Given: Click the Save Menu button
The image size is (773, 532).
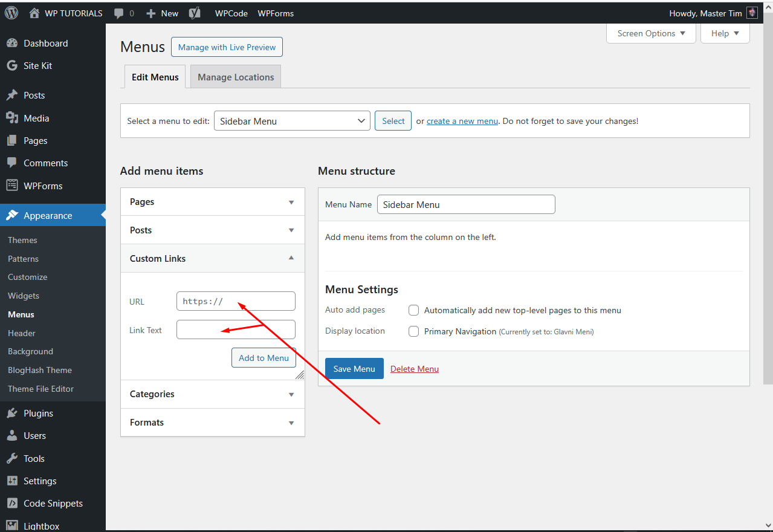Looking at the screenshot, I should click(x=354, y=369).
